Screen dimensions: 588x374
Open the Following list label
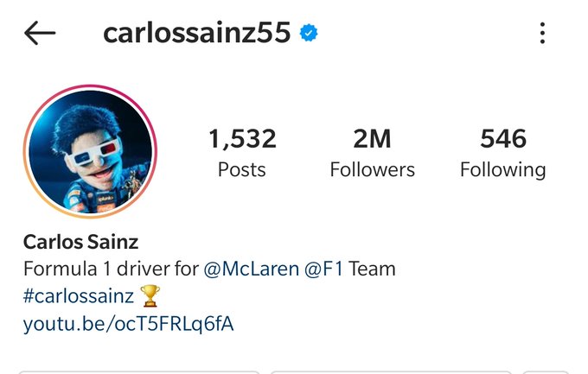pos(503,170)
